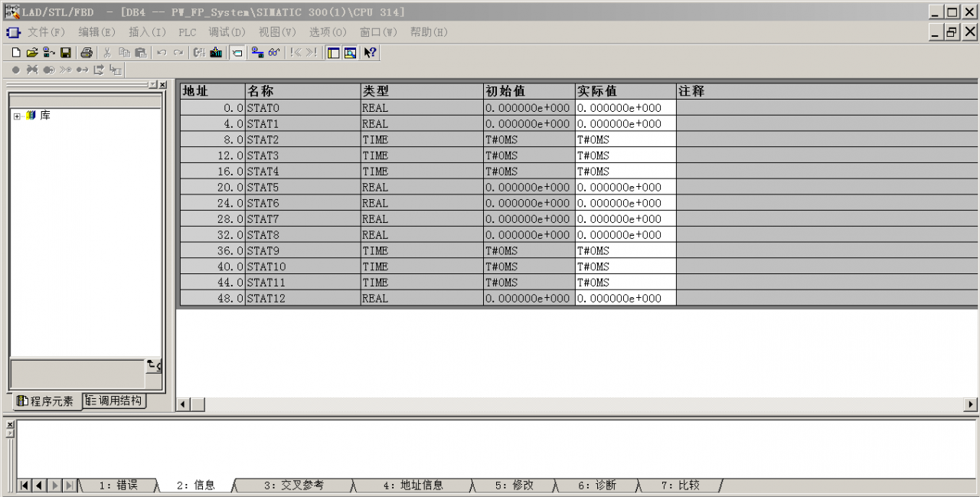The image size is (980, 497).
Task: Click the Copy toolbar icon
Action: point(124,53)
